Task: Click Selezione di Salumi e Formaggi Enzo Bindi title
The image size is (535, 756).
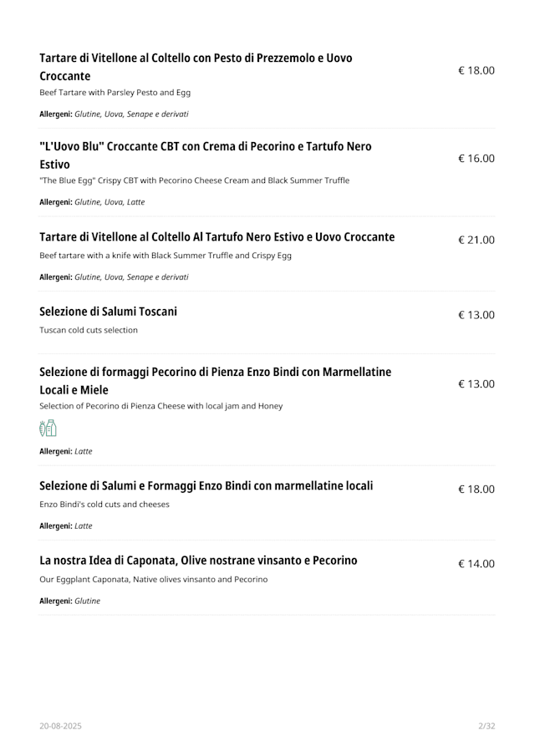Action: 206,485
